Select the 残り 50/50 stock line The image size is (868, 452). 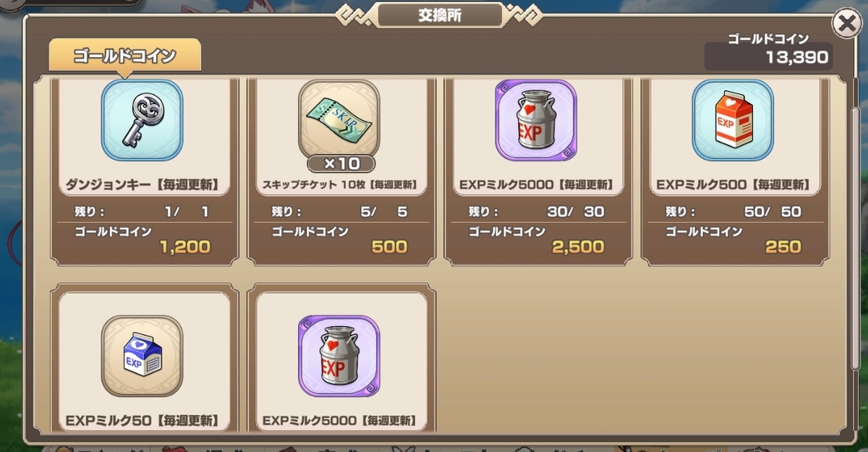click(733, 212)
